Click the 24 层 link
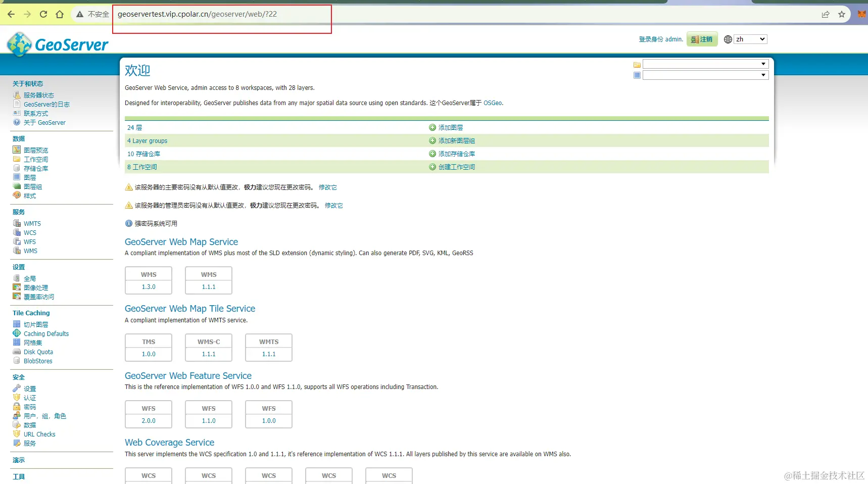 134,128
